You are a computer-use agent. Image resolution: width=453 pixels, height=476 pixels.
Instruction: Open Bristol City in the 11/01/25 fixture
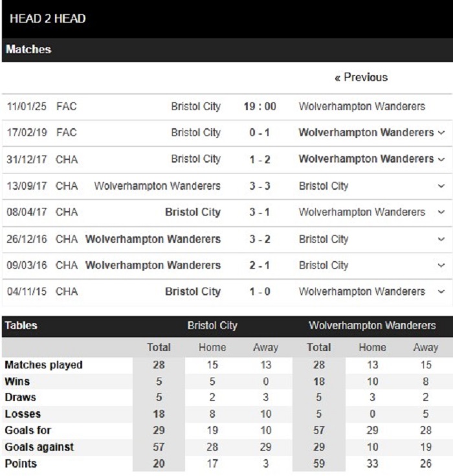[195, 107]
